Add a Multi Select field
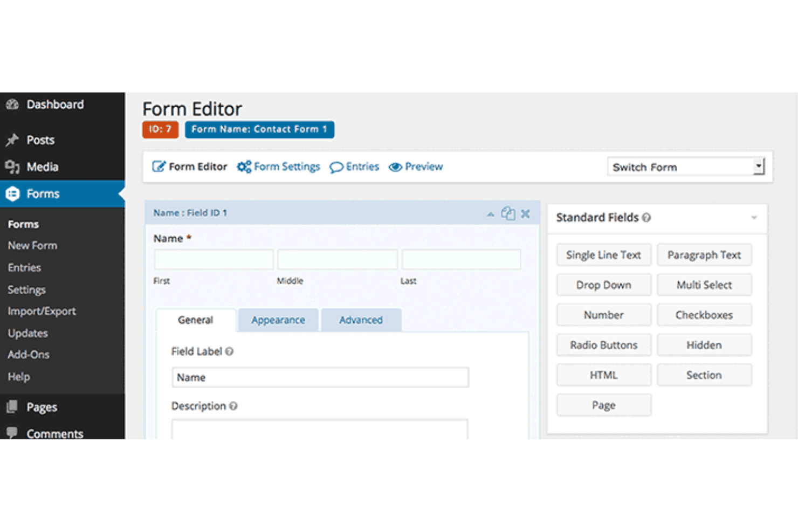Image resolution: width=798 pixels, height=532 pixels. [704, 285]
